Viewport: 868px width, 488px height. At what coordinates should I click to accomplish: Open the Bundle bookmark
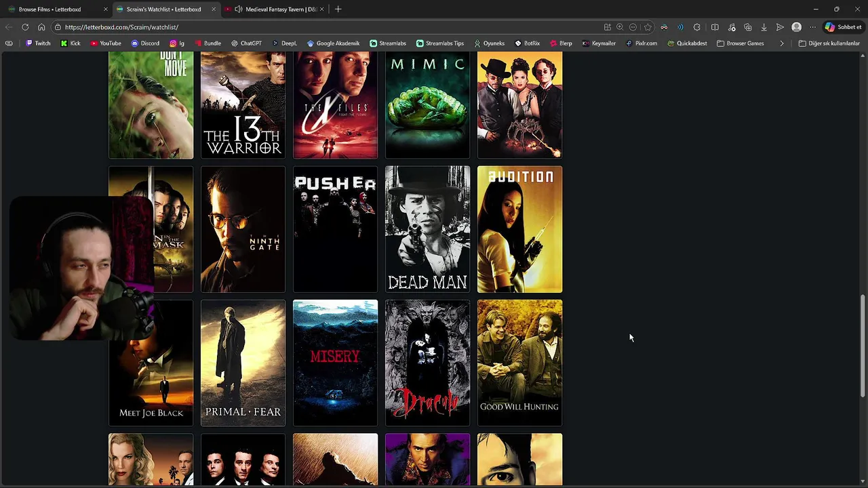208,43
